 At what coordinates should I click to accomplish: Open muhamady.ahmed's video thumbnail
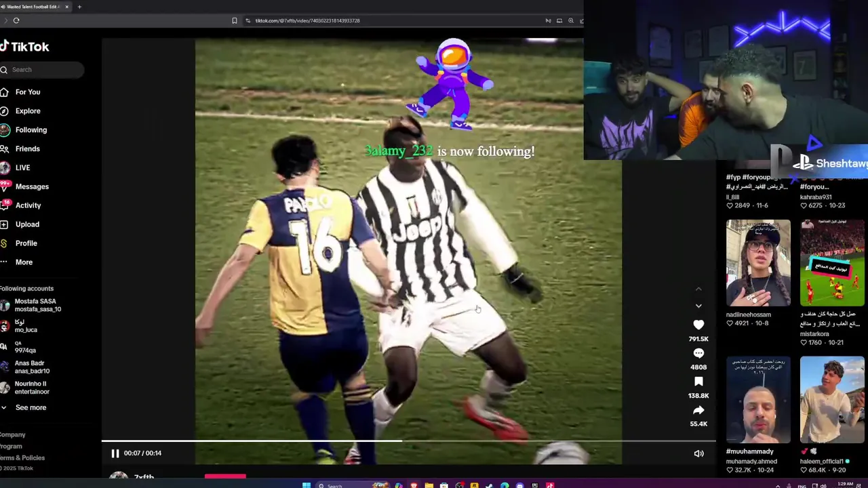click(758, 400)
